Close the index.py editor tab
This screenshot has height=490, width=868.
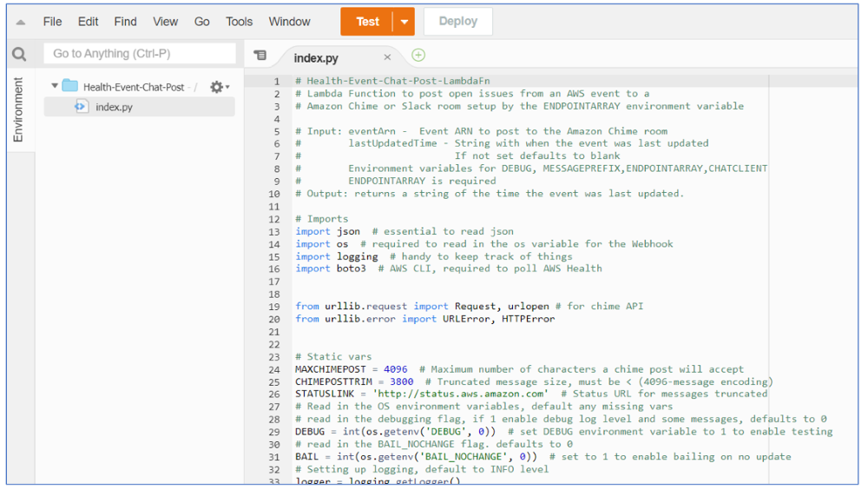pyautogui.click(x=387, y=58)
